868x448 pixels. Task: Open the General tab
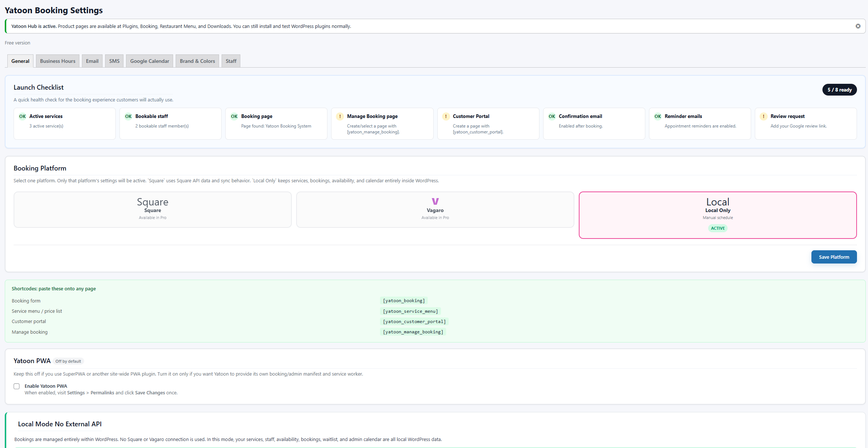pos(20,61)
